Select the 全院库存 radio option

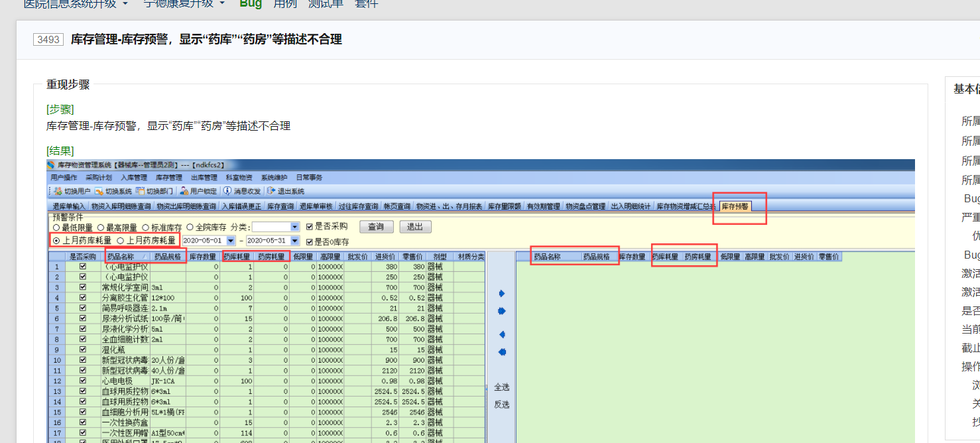(x=190, y=227)
